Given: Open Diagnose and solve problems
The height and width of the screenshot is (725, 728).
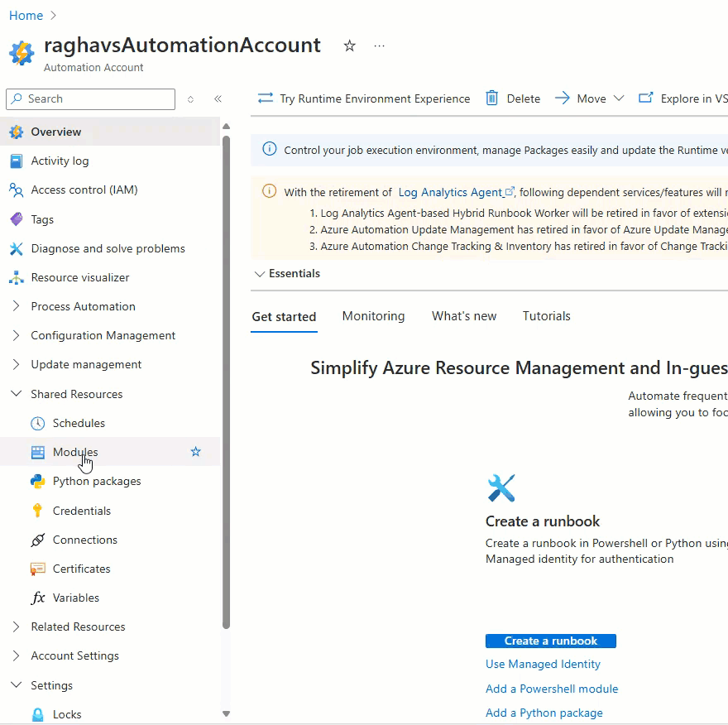Looking at the screenshot, I should (110, 248).
